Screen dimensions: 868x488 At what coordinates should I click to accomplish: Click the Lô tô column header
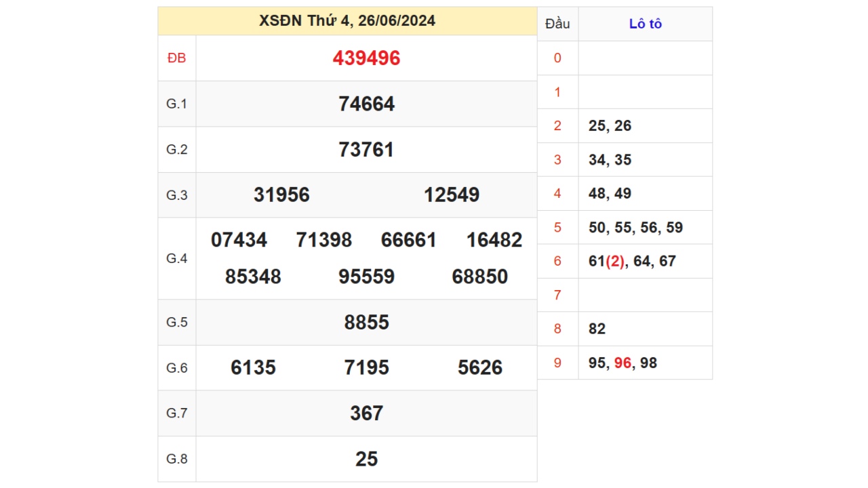tap(646, 24)
